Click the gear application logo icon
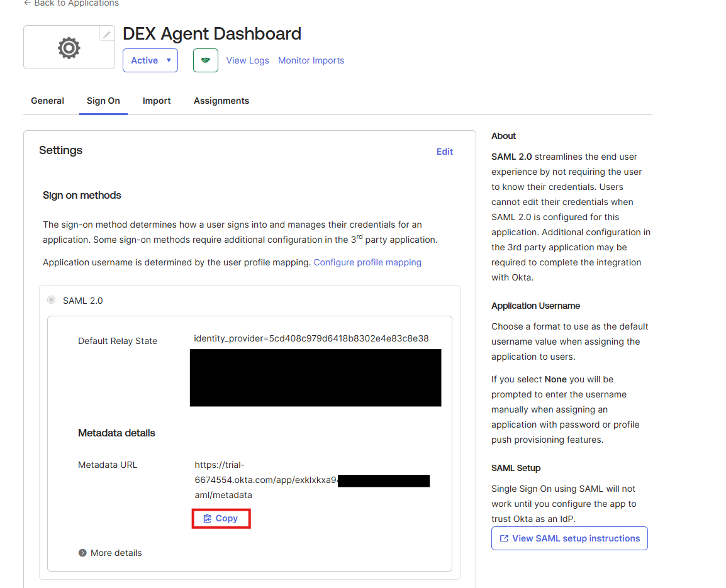 point(69,48)
